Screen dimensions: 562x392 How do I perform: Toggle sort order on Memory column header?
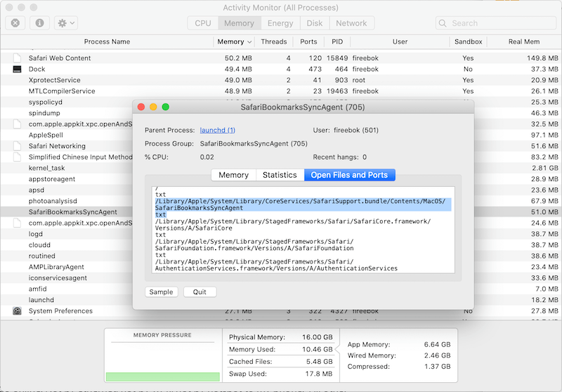coord(234,41)
